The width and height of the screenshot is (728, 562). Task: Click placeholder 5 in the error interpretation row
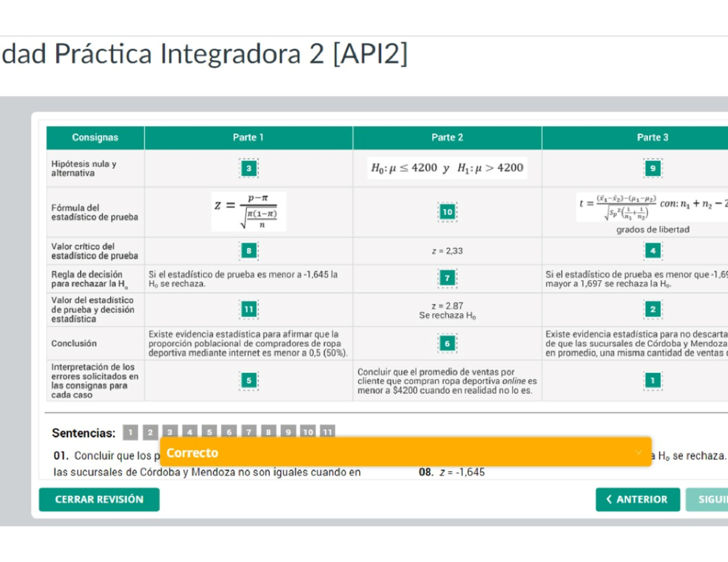pyautogui.click(x=248, y=380)
